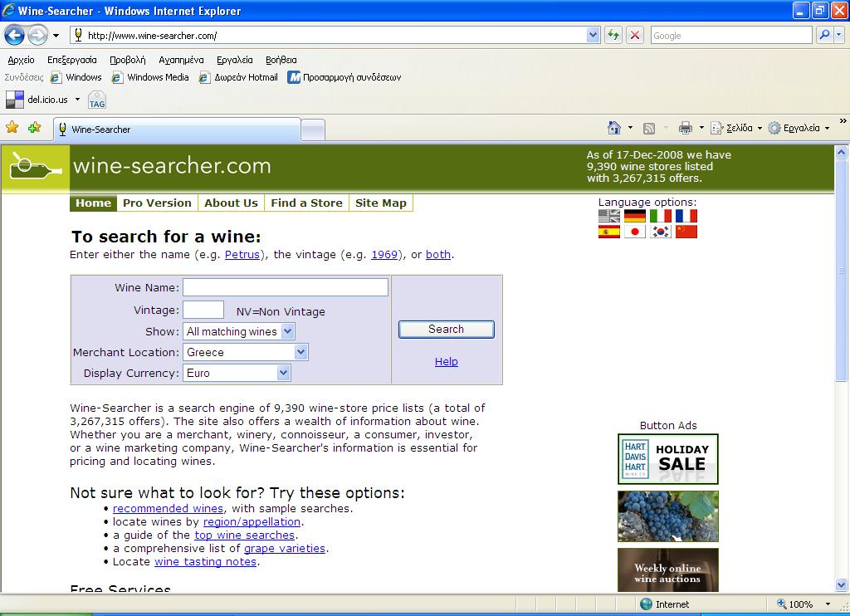Image resolution: width=850 pixels, height=616 pixels.
Task: Open the Site Map tab
Action: pyautogui.click(x=380, y=203)
